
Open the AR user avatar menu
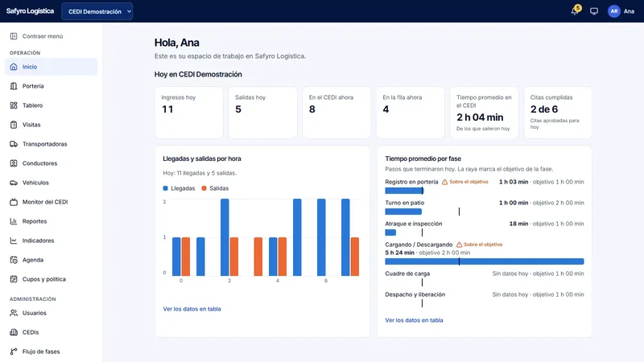click(614, 11)
